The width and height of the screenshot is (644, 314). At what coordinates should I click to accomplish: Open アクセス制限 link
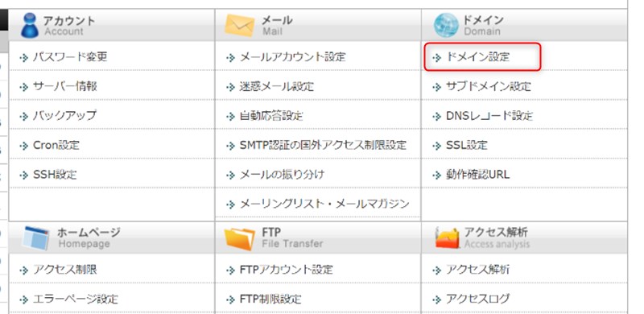click(x=65, y=270)
